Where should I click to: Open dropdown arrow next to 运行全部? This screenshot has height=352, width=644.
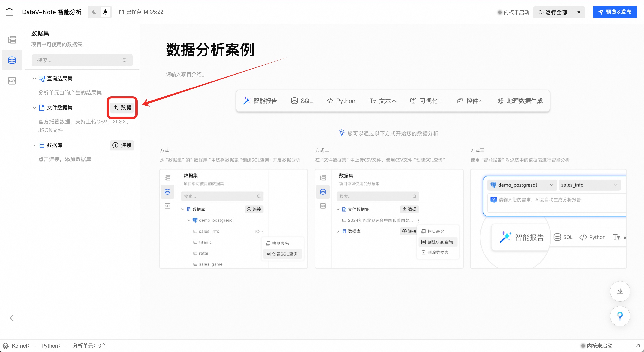[x=579, y=12]
